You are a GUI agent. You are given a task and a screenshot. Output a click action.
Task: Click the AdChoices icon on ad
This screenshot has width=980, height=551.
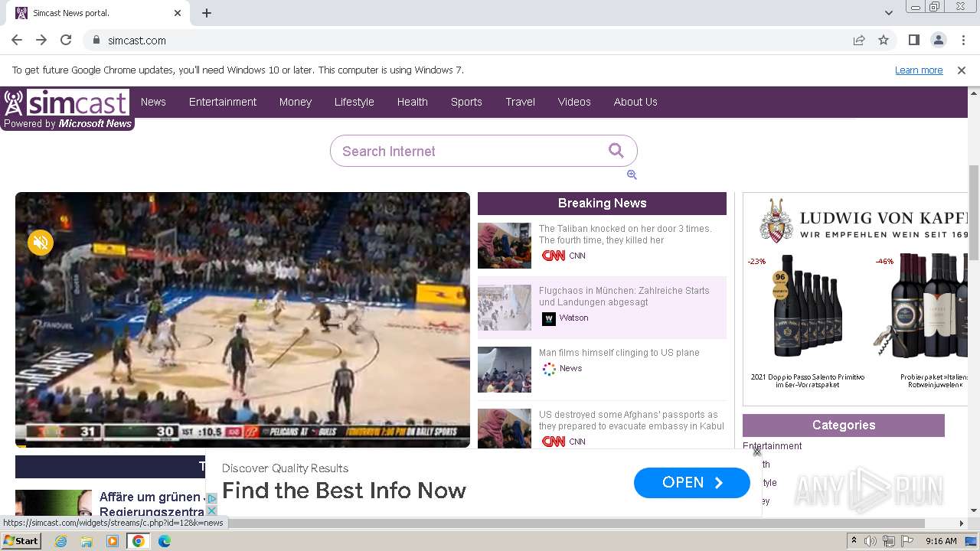212,499
